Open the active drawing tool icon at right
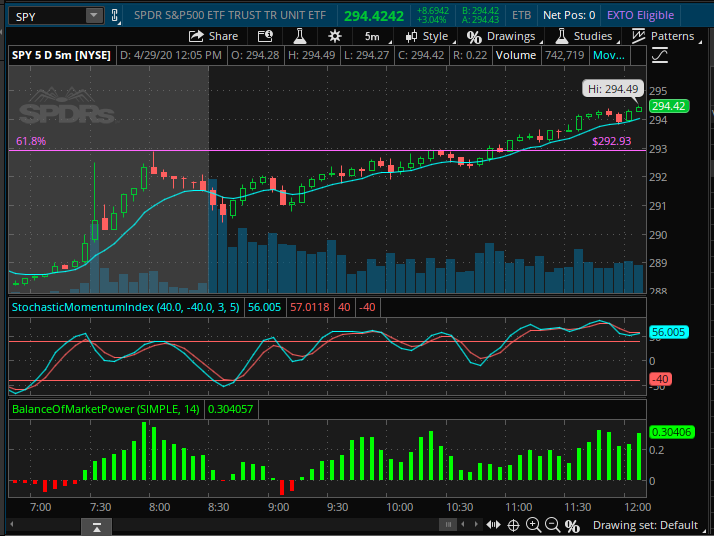Viewport: 714px width, 536px height. pyautogui.click(x=660, y=56)
